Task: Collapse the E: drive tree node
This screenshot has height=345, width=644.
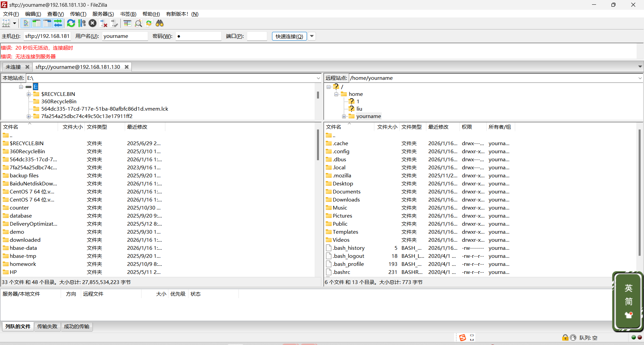Action: [21, 87]
